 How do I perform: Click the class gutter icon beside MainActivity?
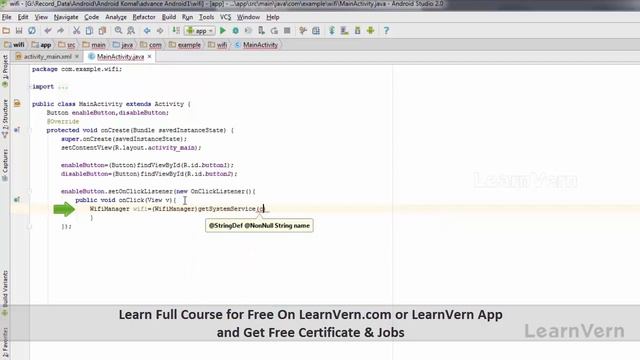tap(17, 104)
